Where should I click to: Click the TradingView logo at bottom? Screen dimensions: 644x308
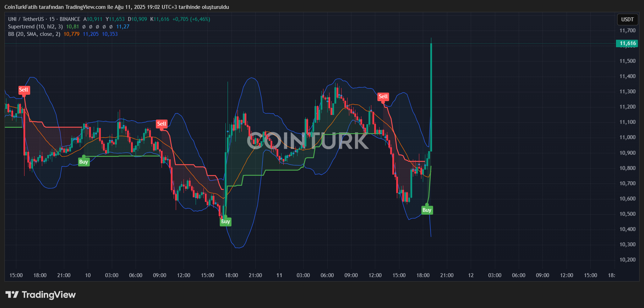[40, 295]
